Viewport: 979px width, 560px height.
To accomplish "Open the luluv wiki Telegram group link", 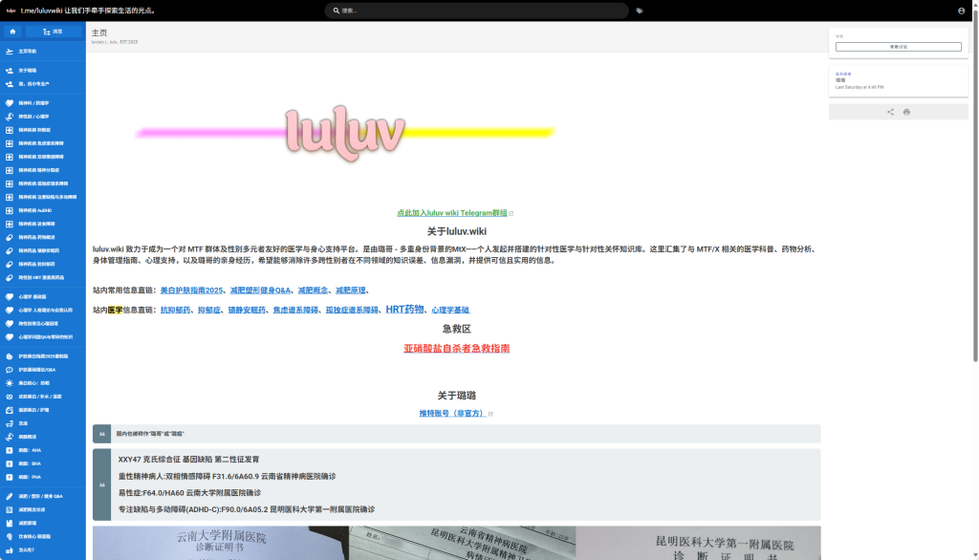I will coord(452,213).
